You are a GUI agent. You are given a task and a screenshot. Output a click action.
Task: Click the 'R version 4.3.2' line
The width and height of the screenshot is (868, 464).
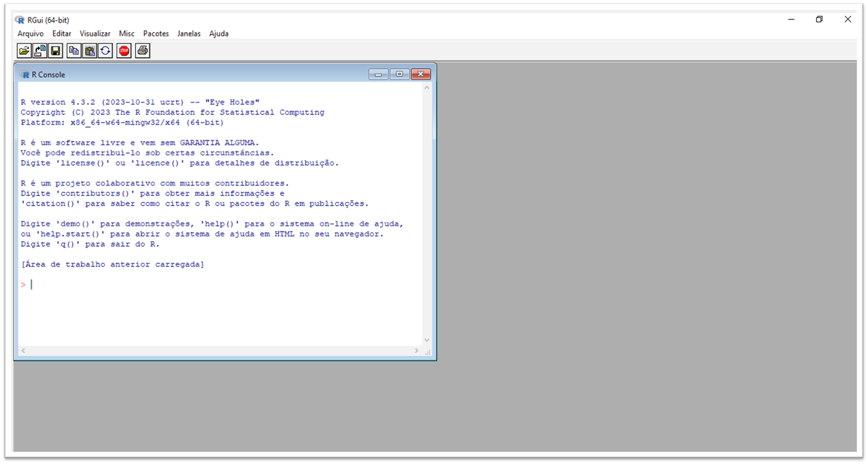pos(140,102)
